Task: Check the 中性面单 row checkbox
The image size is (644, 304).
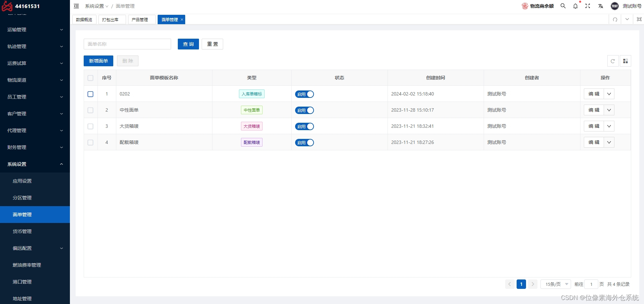Action: click(90, 110)
